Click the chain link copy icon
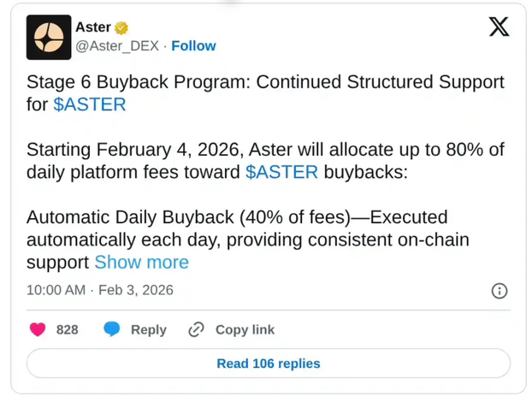The image size is (532, 402). [197, 329]
